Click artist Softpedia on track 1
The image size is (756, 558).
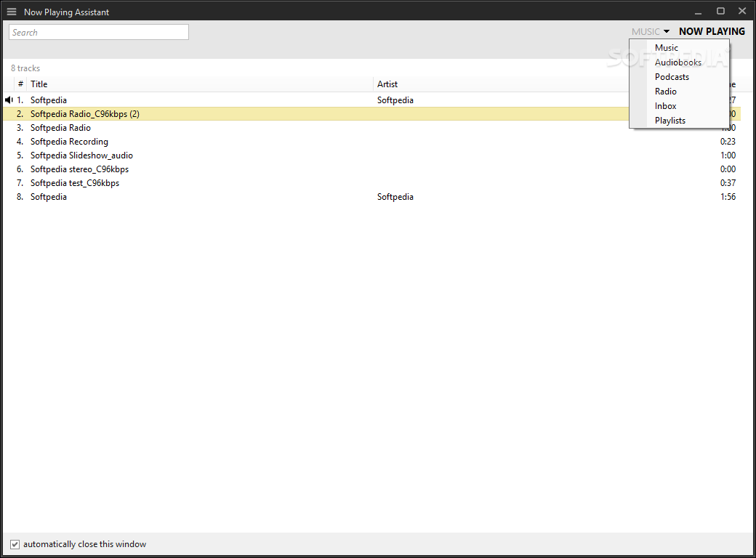click(395, 100)
